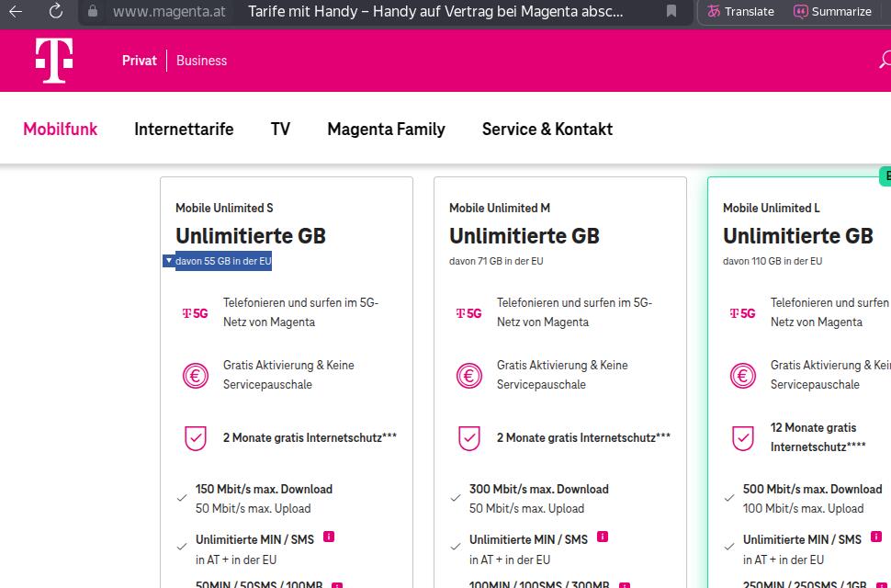Screen dimensions: 891x588
Task: Open Service & Kontakt menu
Action: click(x=547, y=130)
